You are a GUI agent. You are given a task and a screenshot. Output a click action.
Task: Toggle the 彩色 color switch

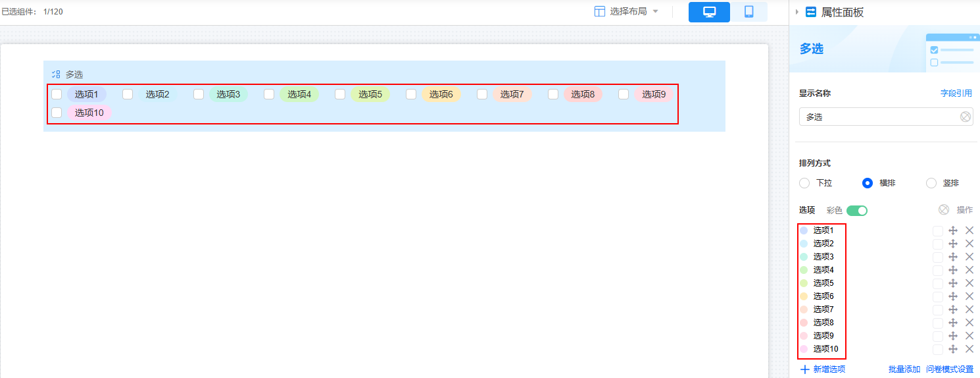(x=857, y=210)
